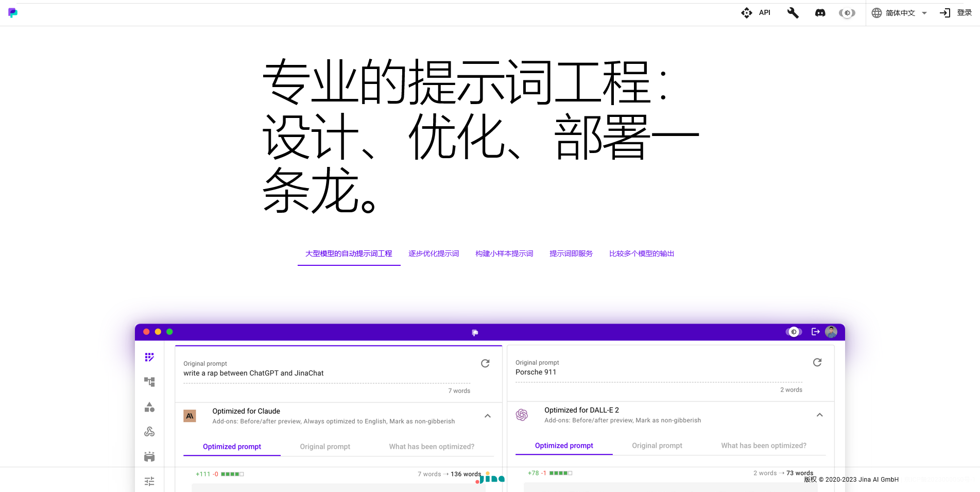Collapse the Optimized for DALL-E 2 section
Viewport: 980px width, 492px height.
pyautogui.click(x=820, y=415)
